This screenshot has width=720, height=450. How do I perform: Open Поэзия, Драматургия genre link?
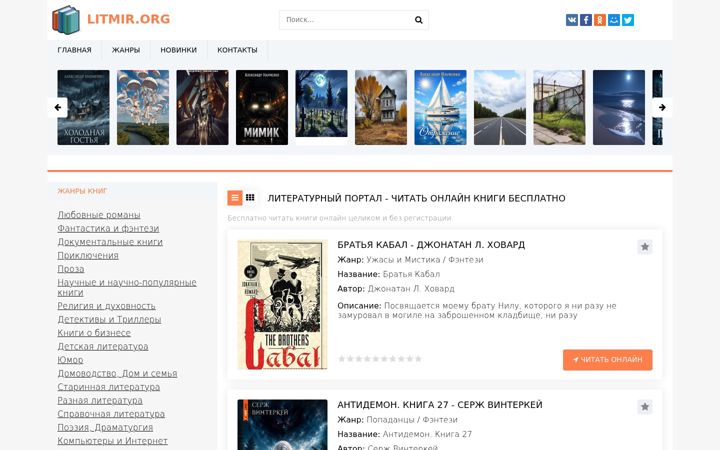coord(105,428)
